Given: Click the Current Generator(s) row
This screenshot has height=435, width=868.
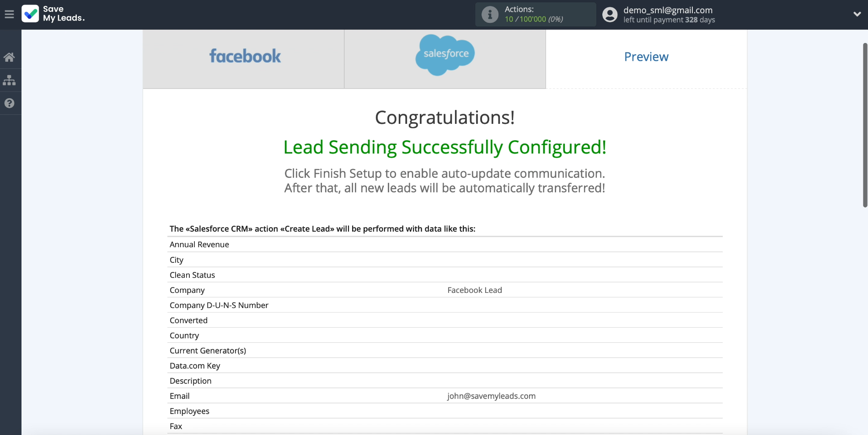Looking at the screenshot, I should pos(445,350).
